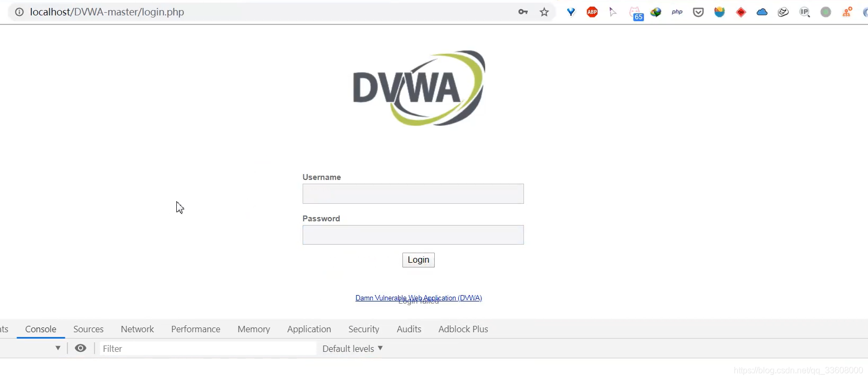Open the Security DevTools tab
This screenshot has width=868, height=380.
coord(364,329)
